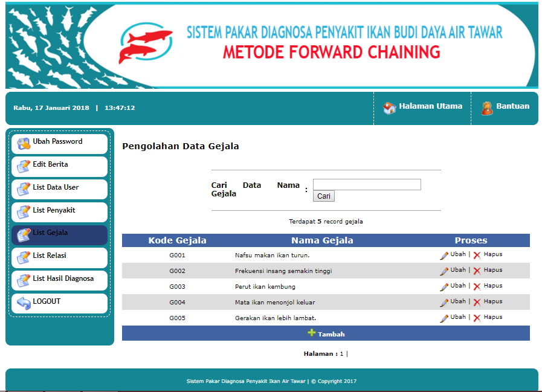This screenshot has height=392, width=542.
Task: Click the fish logo in the header
Action: coord(146,42)
